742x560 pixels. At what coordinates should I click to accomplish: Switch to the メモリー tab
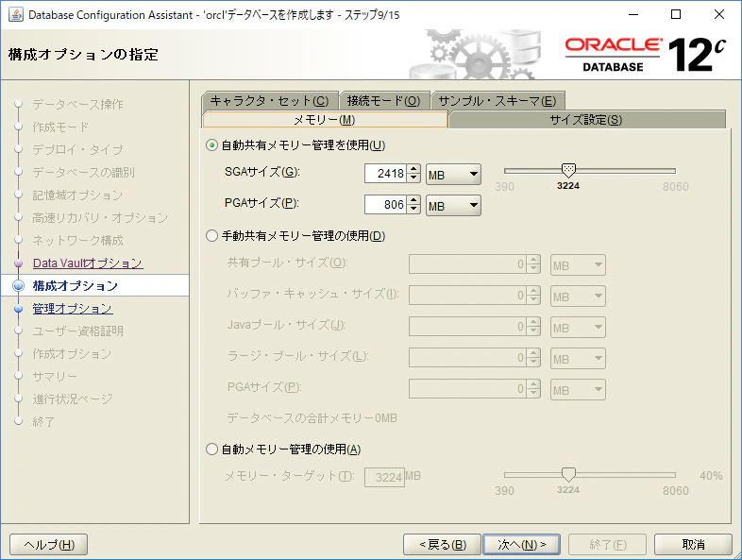point(325,120)
